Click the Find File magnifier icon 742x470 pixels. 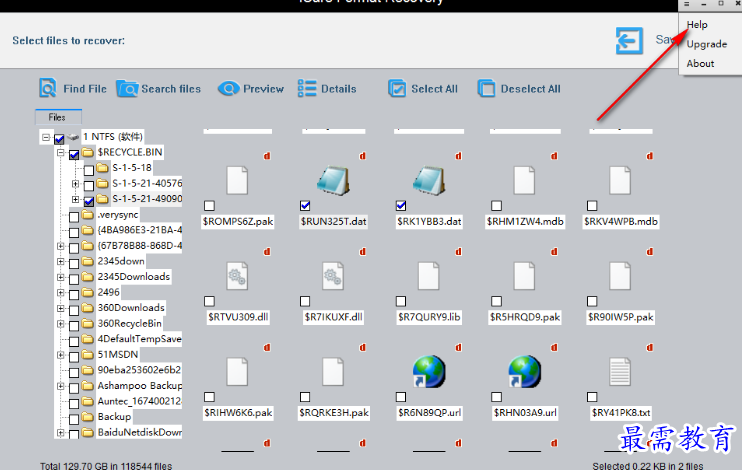click(48, 88)
